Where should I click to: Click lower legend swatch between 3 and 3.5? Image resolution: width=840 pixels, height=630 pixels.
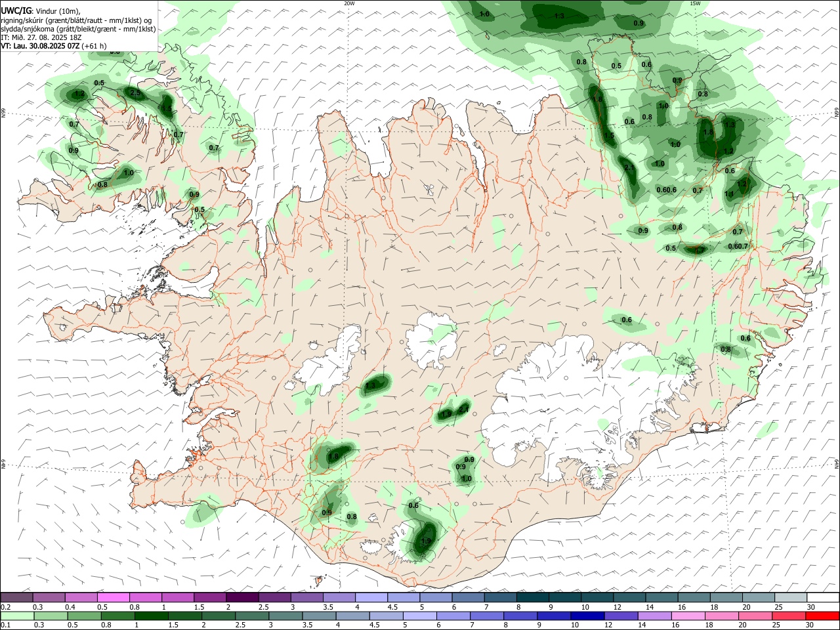click(x=285, y=616)
